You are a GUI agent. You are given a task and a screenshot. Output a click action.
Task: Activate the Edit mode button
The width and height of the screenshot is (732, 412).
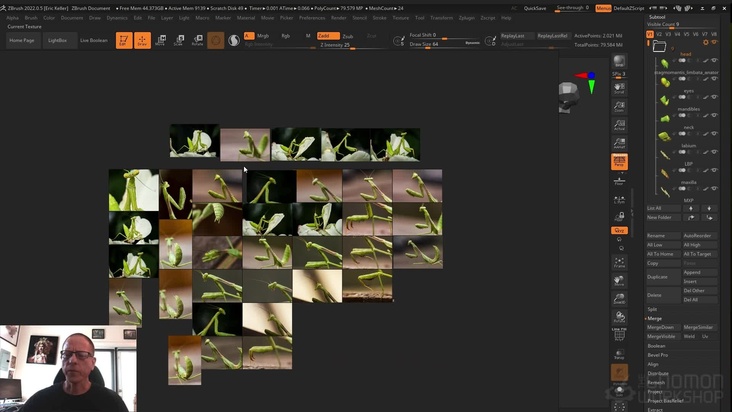click(x=123, y=40)
